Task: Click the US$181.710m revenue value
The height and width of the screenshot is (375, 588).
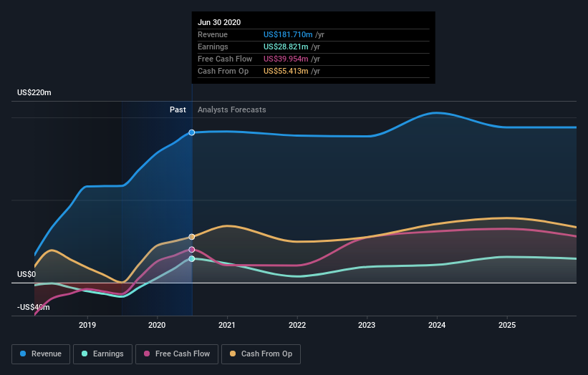Action: pos(288,34)
